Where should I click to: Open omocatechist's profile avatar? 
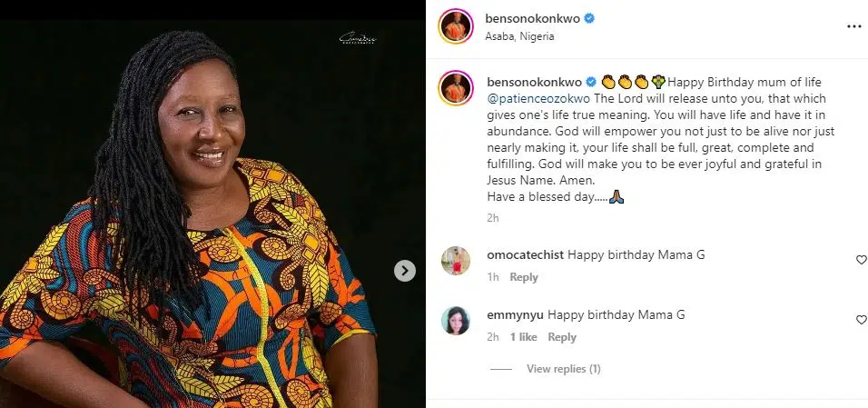455,261
